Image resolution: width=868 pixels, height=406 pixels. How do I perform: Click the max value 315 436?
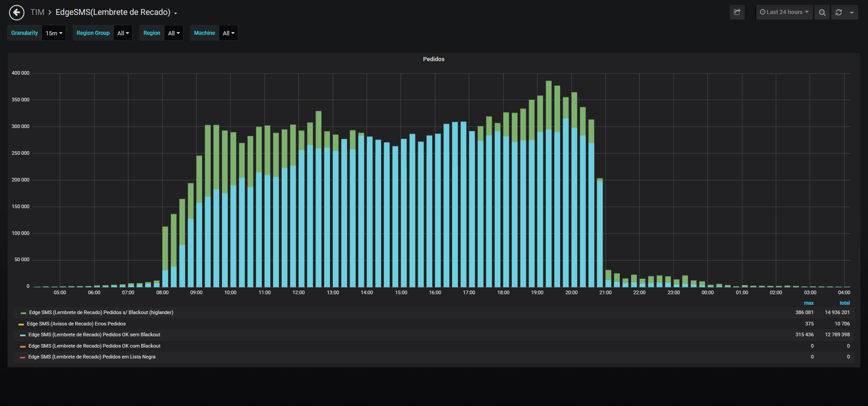(804, 335)
